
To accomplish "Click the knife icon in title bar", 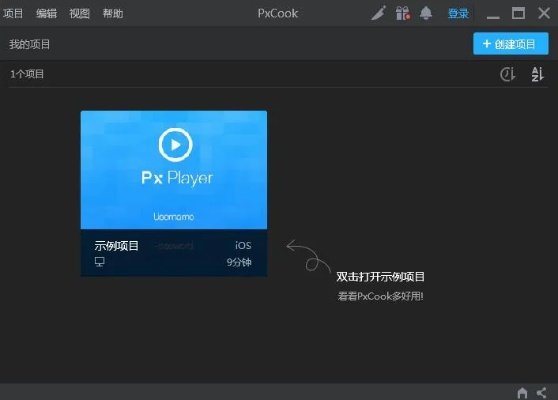I will tap(378, 14).
